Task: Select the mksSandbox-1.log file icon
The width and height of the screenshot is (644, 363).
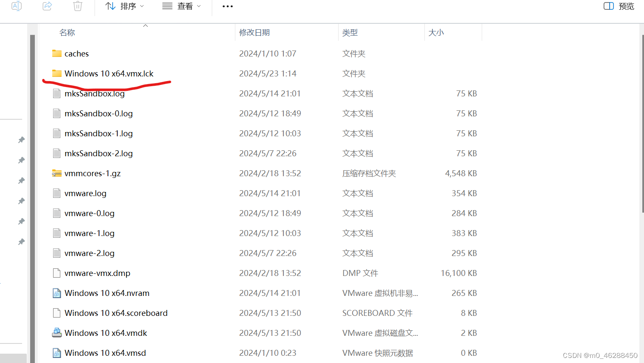Action: 57,133
